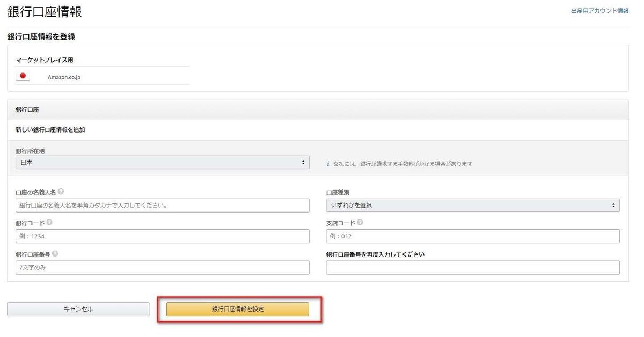Click the 支払には手数料がかかる notice text
Screen dimensions: 644x337
(402, 164)
